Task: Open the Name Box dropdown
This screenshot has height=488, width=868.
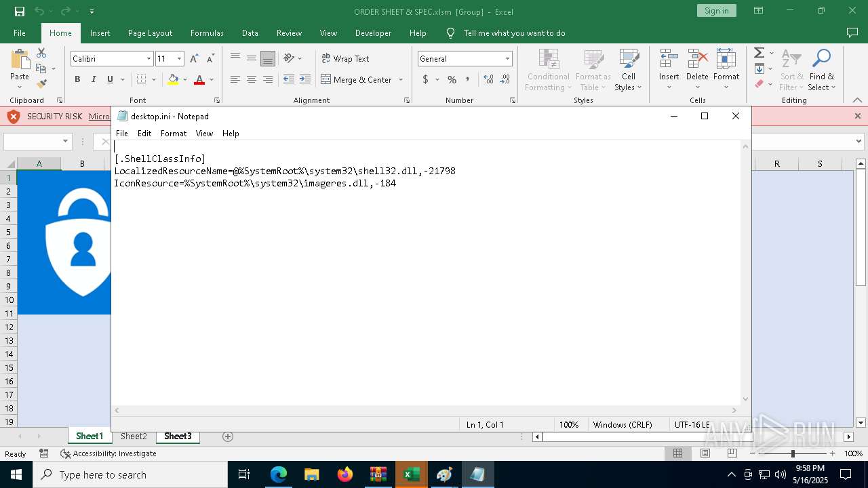Action: click(x=66, y=142)
